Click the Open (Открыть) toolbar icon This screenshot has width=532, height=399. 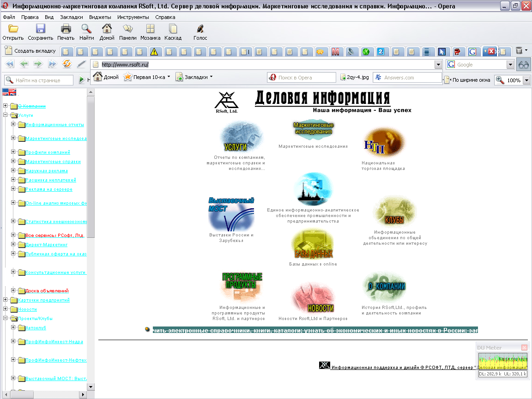pyautogui.click(x=13, y=29)
